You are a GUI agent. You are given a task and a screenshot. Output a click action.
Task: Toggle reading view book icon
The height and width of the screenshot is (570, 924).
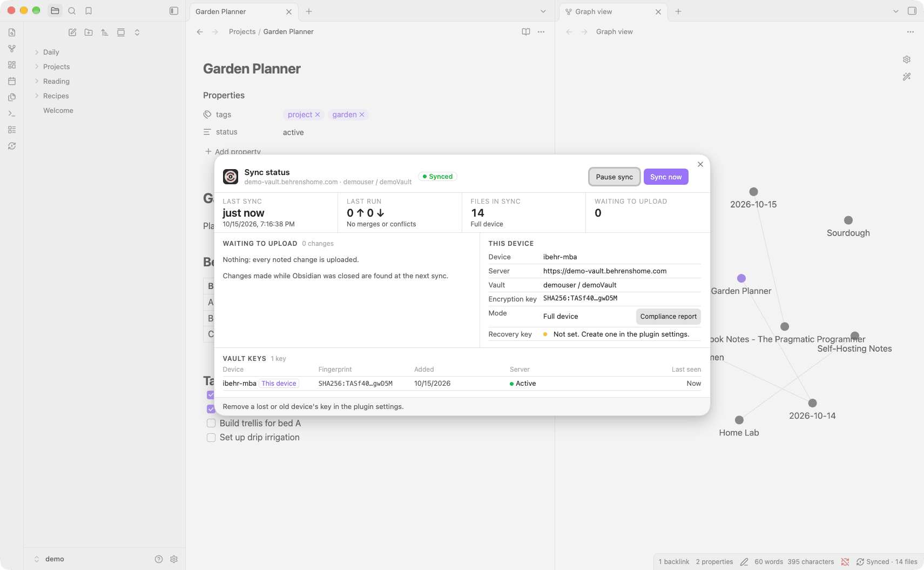(x=526, y=32)
